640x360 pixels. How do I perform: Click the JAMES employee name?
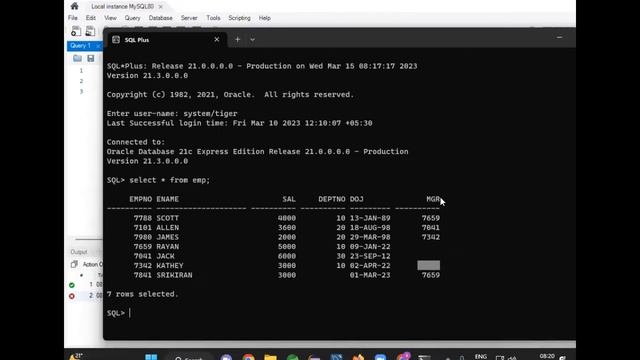[167, 237]
